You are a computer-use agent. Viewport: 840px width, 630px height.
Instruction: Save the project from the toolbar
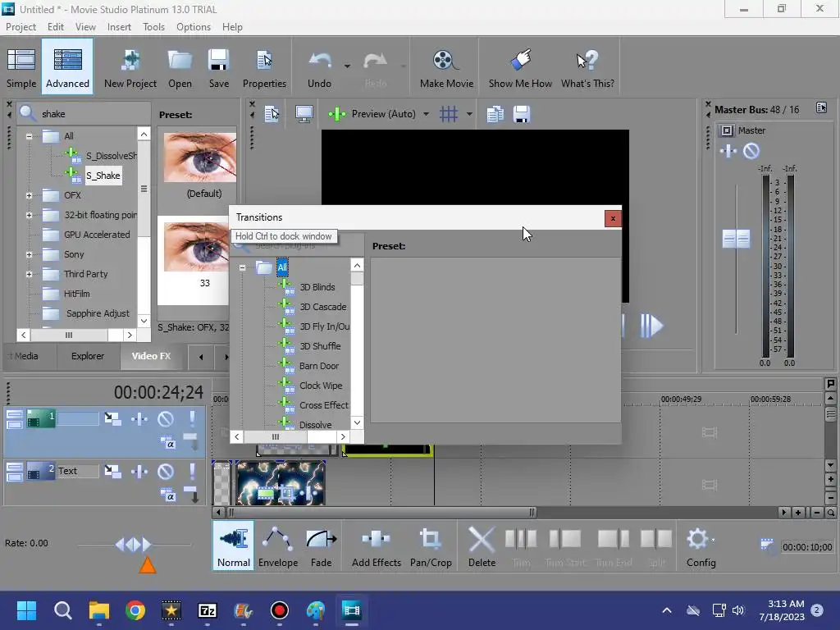[218, 68]
